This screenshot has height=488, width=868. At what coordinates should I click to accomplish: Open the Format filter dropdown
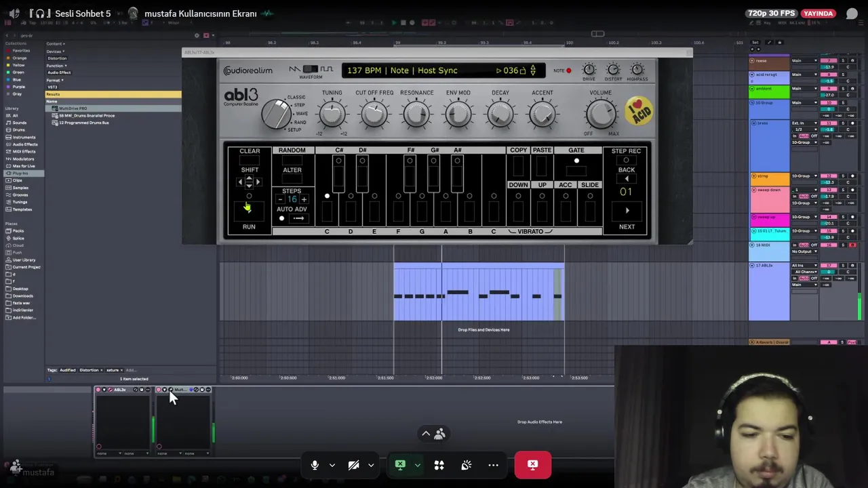(54, 80)
